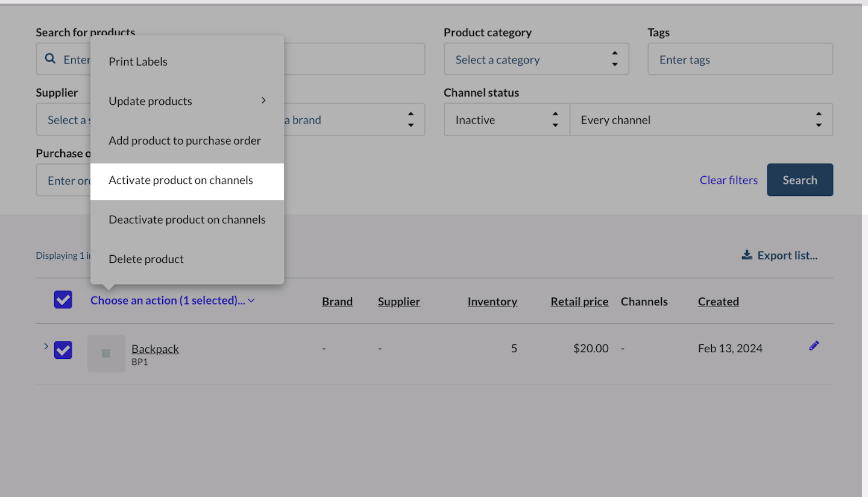
Task: Select Delete product menu option
Action: (146, 259)
